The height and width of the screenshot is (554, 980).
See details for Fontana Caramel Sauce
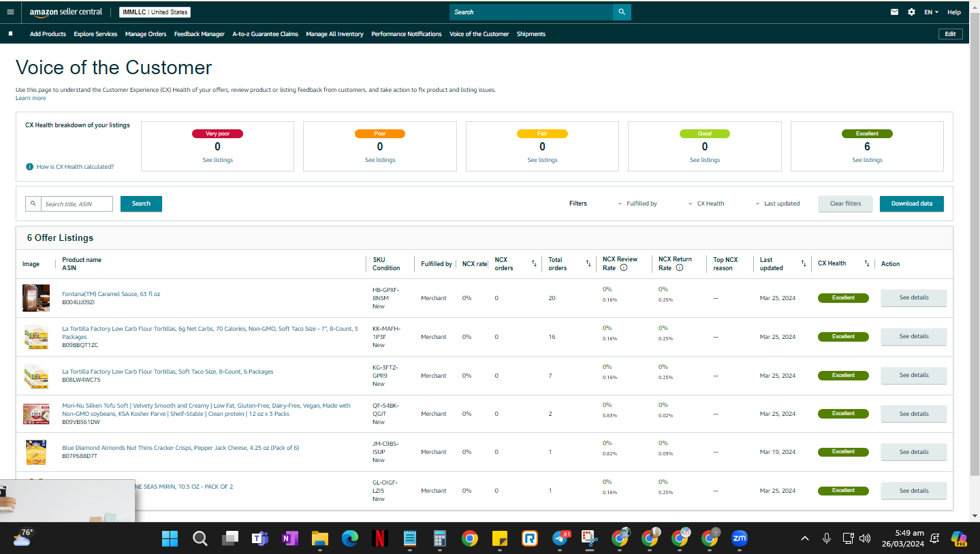(914, 297)
